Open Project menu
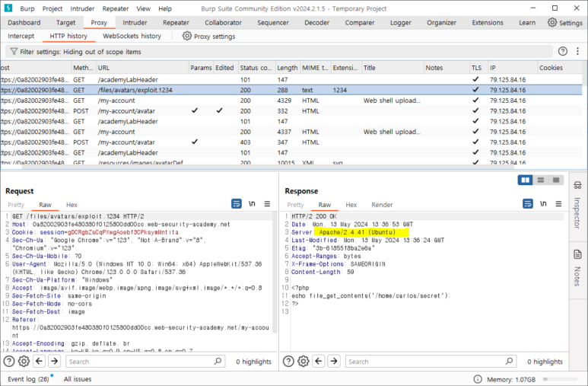Image resolution: width=588 pixels, height=386 pixels. pyautogui.click(x=52, y=8)
